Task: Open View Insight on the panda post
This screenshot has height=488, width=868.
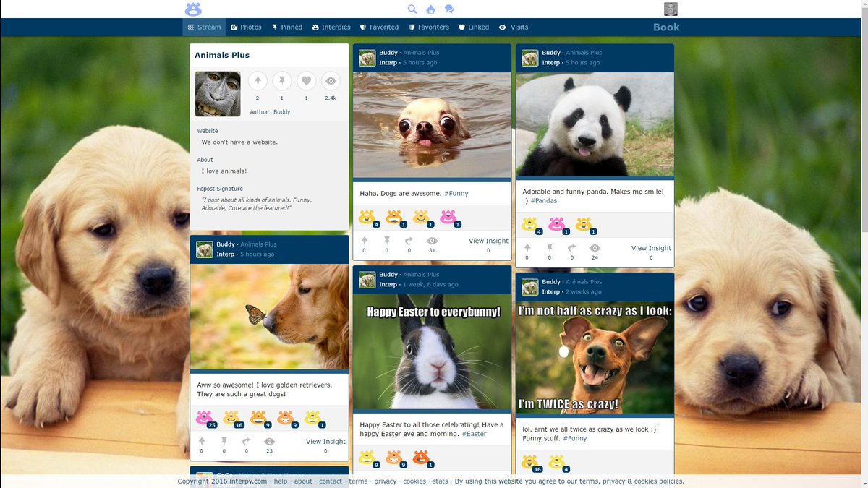Action: pyautogui.click(x=651, y=248)
